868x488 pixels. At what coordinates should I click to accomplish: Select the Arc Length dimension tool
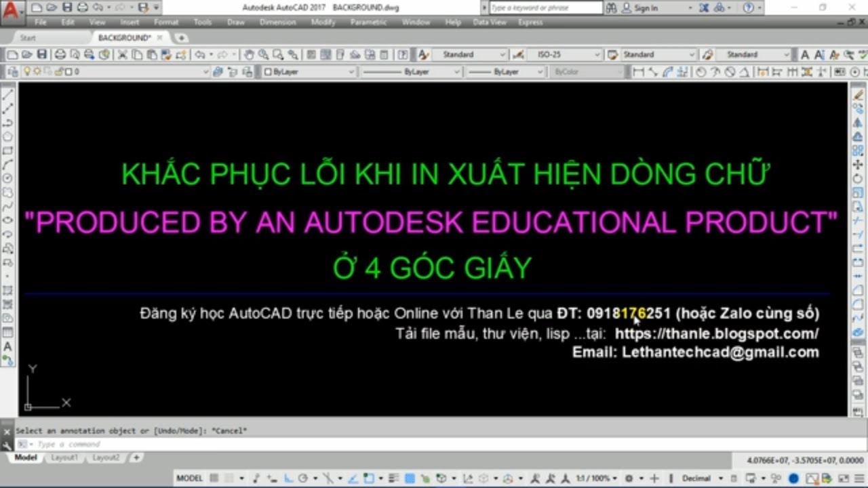(x=668, y=71)
